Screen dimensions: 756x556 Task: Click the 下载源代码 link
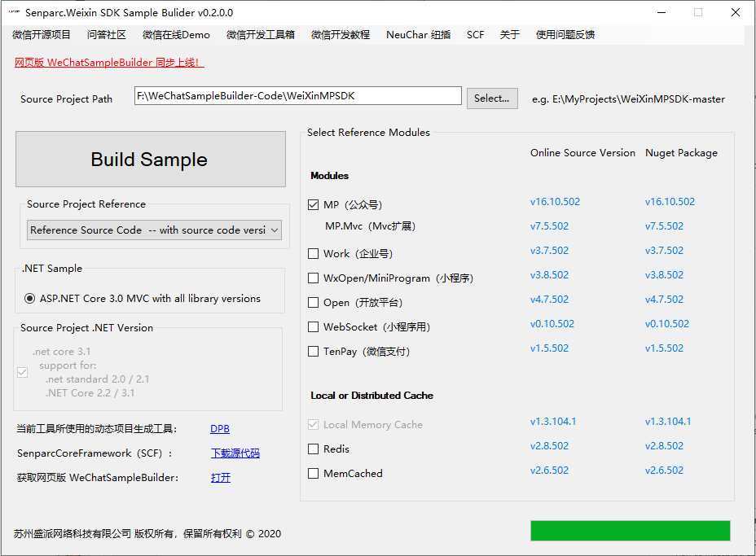[x=235, y=453]
